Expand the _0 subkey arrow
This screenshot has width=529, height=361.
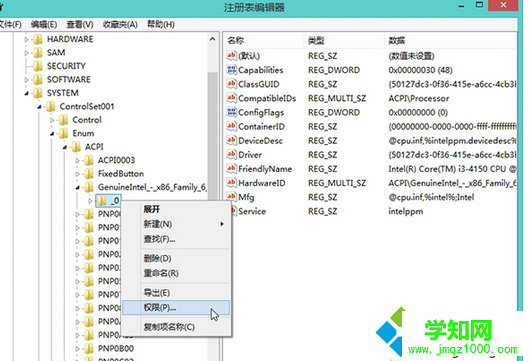click(x=90, y=201)
